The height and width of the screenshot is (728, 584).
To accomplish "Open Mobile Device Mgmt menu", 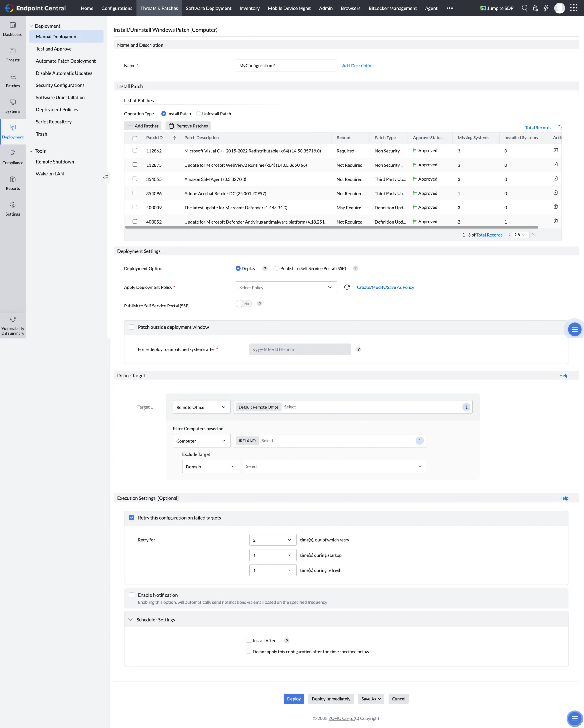I will (289, 8).
